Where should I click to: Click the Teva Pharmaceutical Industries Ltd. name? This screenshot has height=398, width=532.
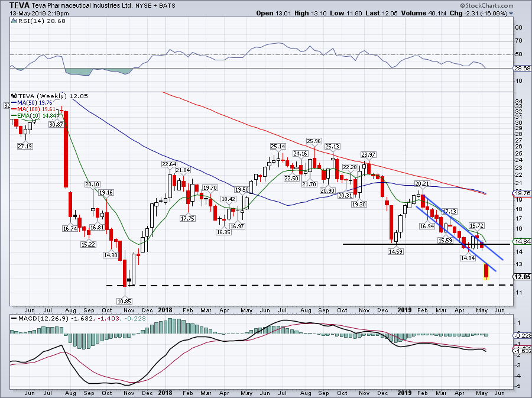point(82,5)
